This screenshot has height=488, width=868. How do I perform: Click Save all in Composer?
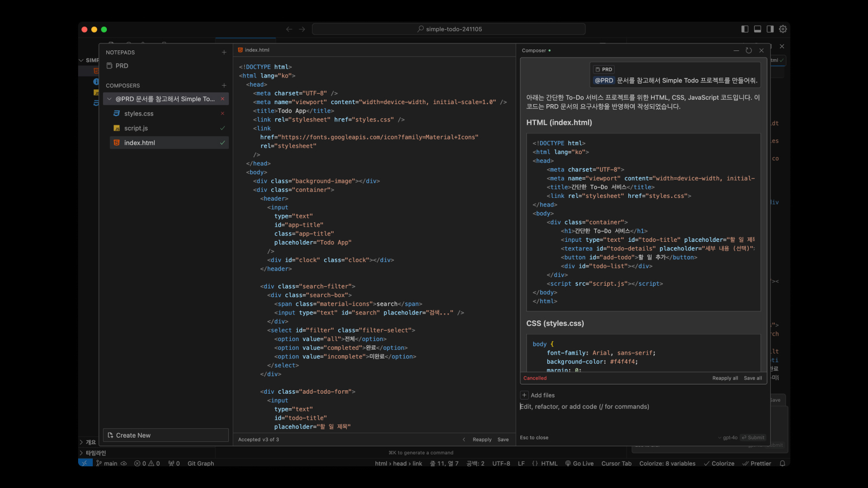[753, 378]
